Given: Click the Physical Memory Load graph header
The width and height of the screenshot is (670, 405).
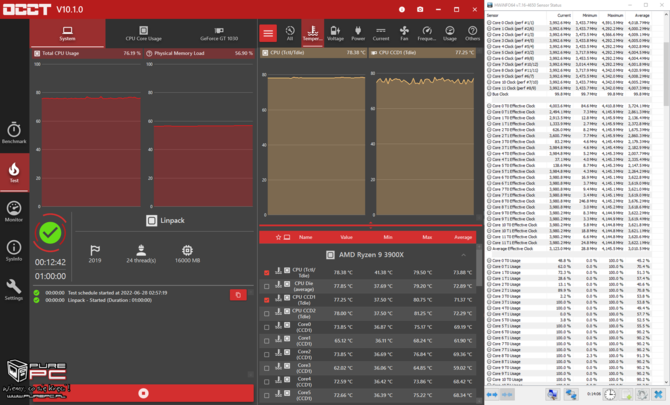Looking at the screenshot, I should tap(199, 53).
